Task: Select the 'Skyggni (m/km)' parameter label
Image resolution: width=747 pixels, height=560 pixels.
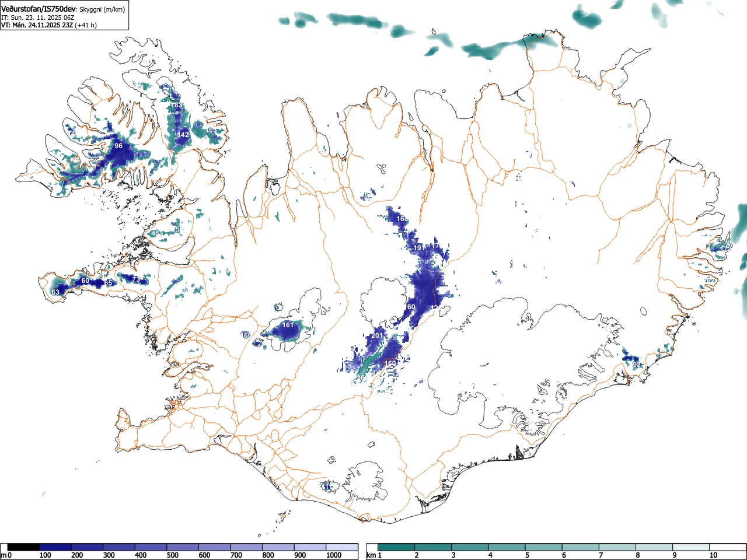Action: tap(102, 9)
